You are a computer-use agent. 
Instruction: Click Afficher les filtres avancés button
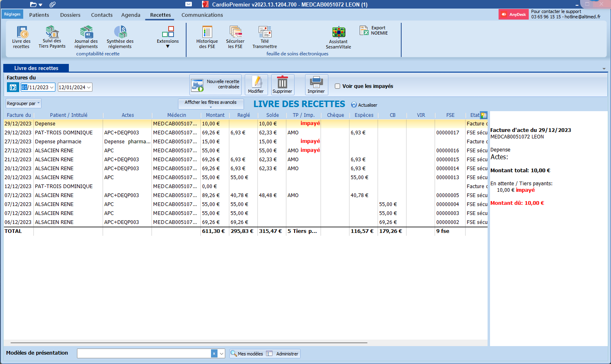coord(211,103)
